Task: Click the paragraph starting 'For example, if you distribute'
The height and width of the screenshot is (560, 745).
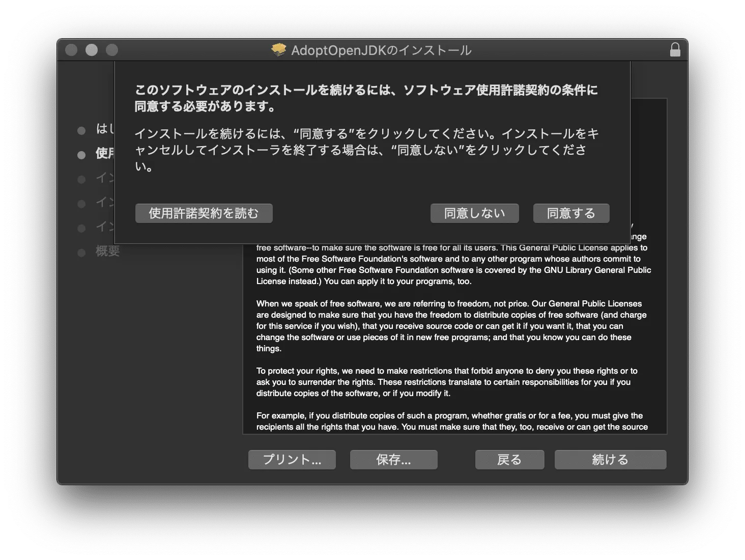Action: [452, 421]
